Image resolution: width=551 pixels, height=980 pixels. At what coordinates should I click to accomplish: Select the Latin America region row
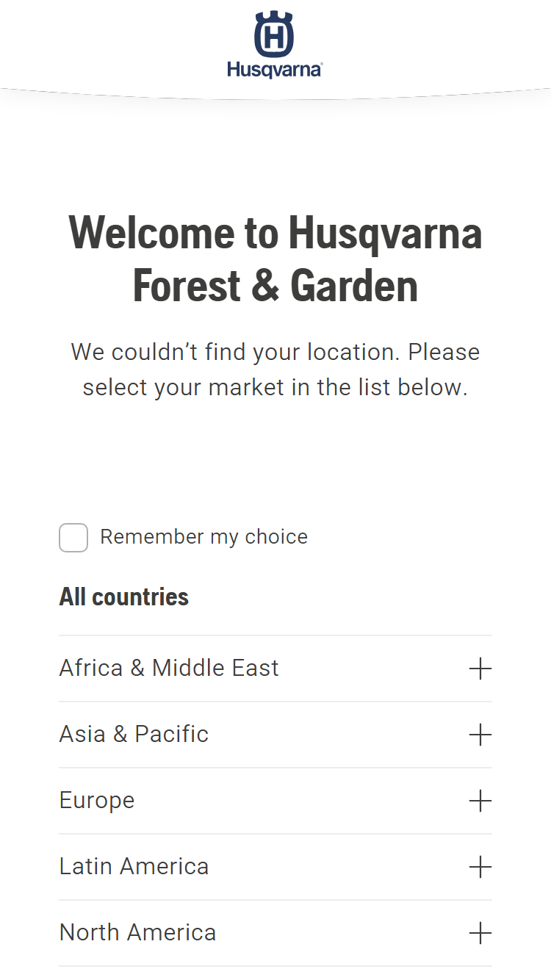pos(275,867)
